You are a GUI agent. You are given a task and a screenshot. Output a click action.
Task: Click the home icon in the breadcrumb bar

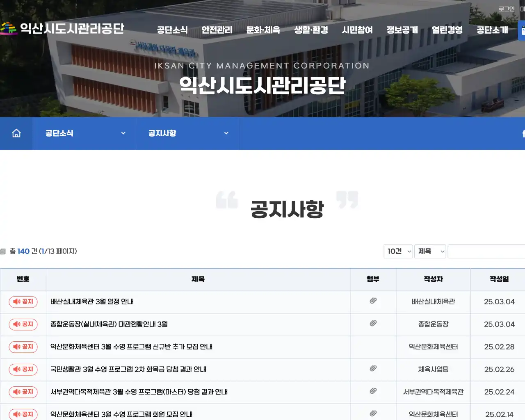(x=16, y=133)
